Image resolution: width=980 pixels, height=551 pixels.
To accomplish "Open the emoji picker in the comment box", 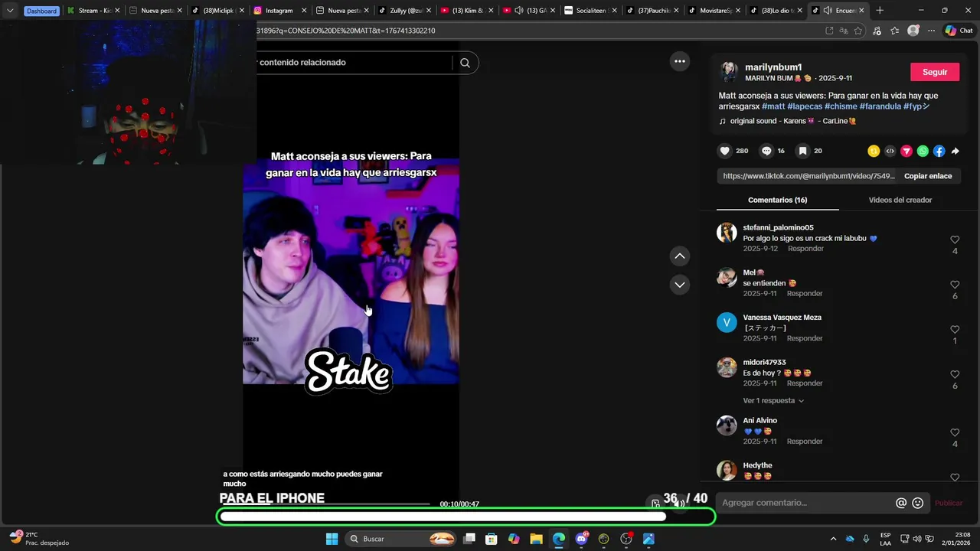I will pos(918,503).
